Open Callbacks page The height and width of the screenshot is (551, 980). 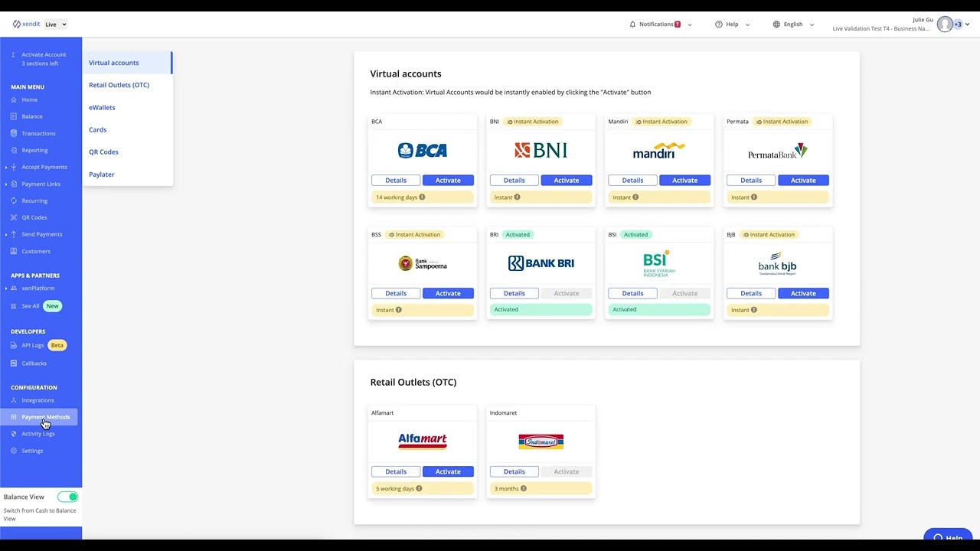(x=34, y=364)
